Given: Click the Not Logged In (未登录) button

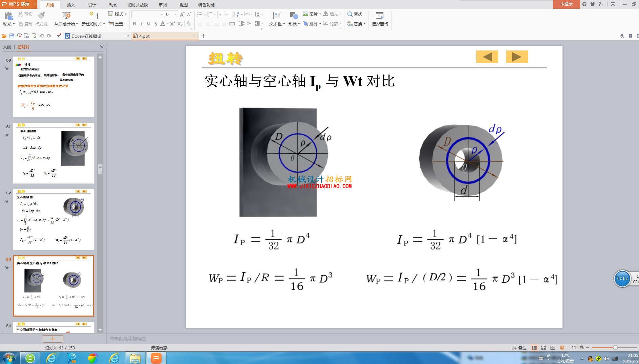Looking at the screenshot, I should [566, 4].
